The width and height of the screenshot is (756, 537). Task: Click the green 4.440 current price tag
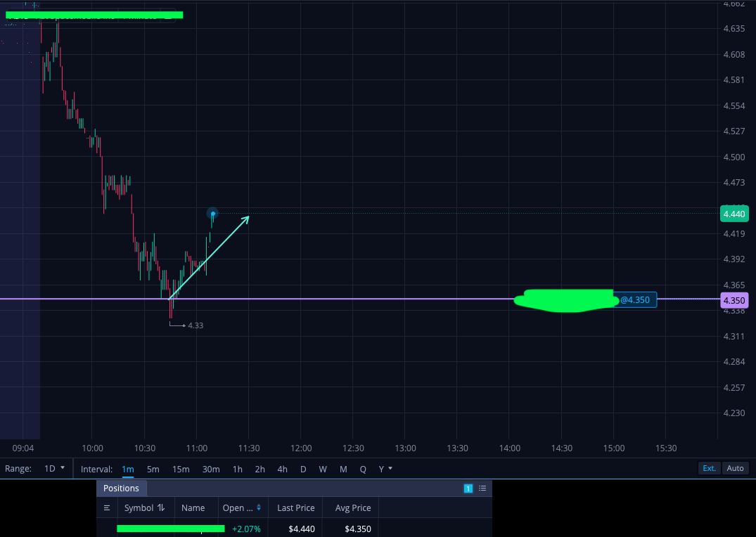[x=733, y=214]
